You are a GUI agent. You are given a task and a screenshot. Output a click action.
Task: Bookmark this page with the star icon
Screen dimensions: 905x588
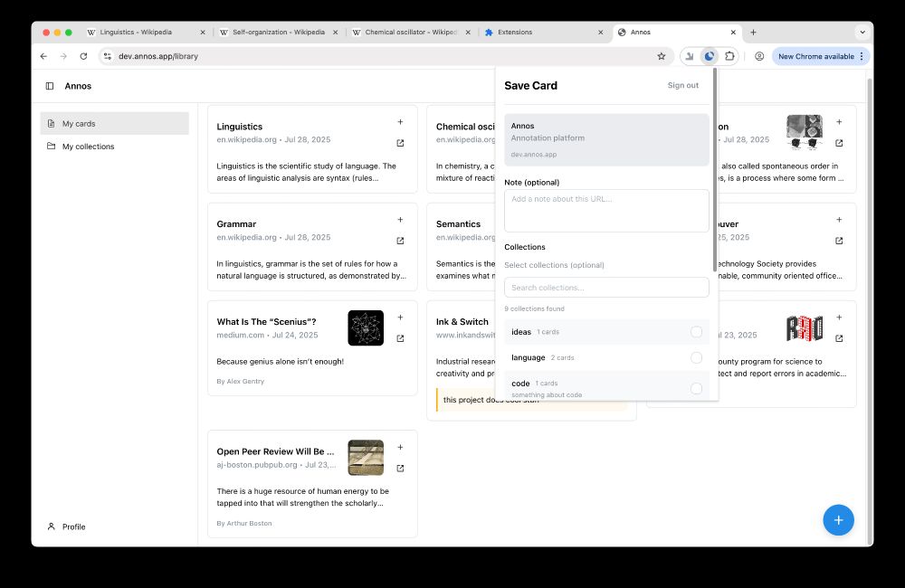pyautogui.click(x=662, y=56)
